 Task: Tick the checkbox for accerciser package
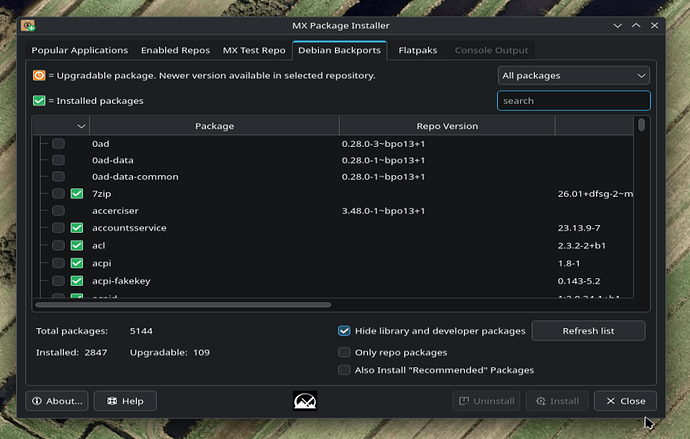coord(58,211)
